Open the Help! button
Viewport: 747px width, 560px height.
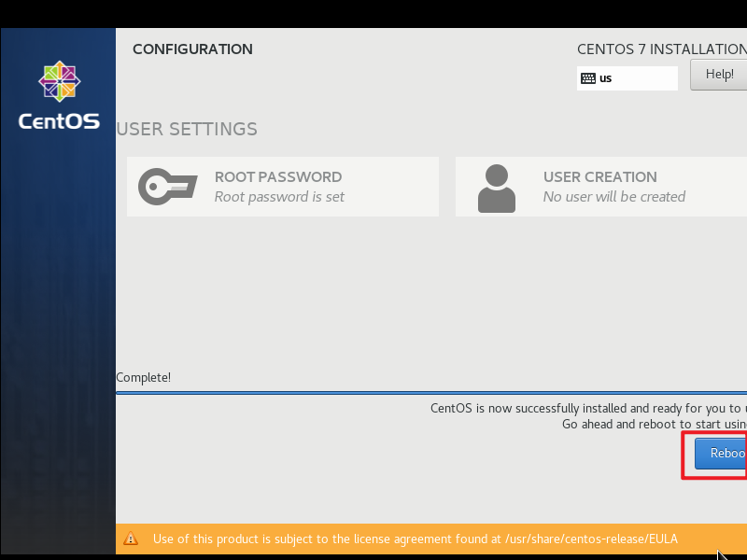719,75
